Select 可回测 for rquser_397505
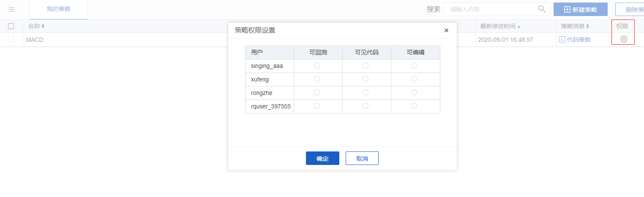Image resolution: width=644 pixels, height=197 pixels. pos(317,106)
